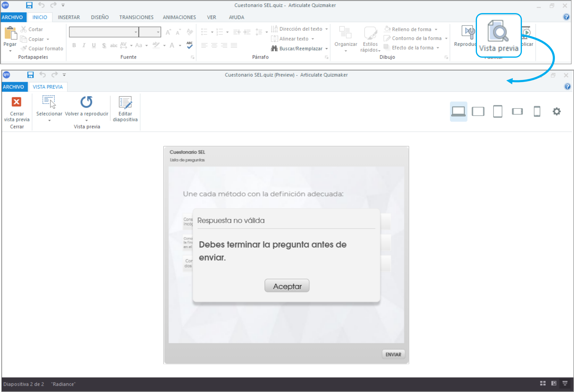Click the center align paragraph icon

pyautogui.click(x=214, y=46)
